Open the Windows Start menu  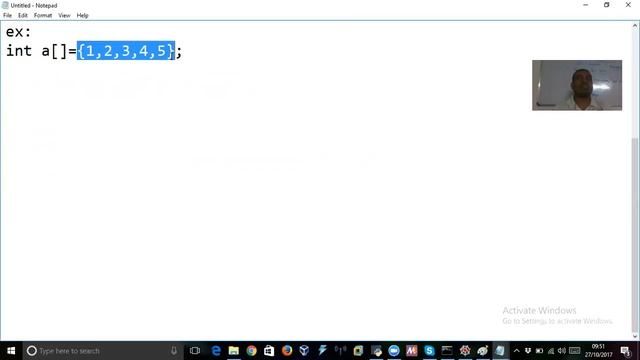[x=11, y=351]
